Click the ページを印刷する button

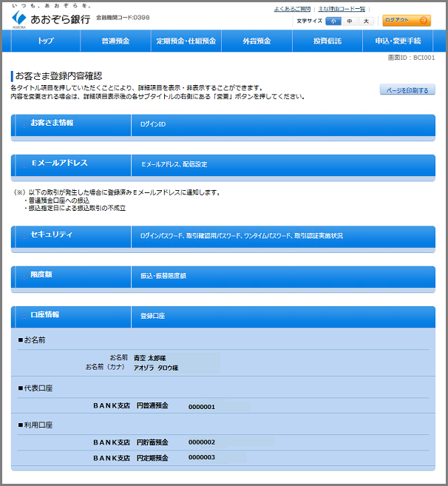(x=407, y=90)
